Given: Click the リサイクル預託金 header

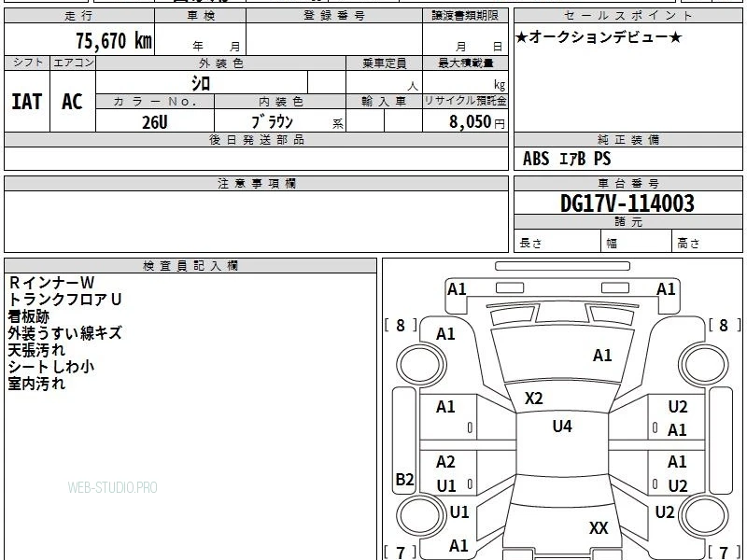Looking at the screenshot, I should [465, 101].
